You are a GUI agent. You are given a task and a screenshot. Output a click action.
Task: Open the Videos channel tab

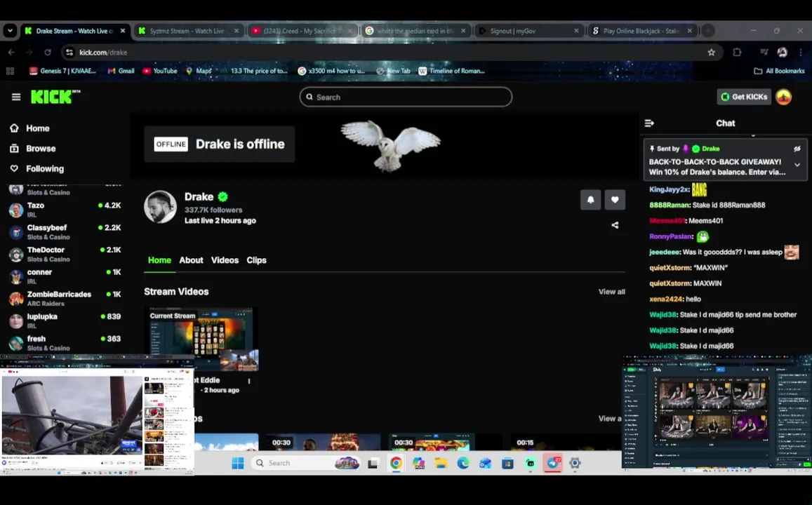225,260
